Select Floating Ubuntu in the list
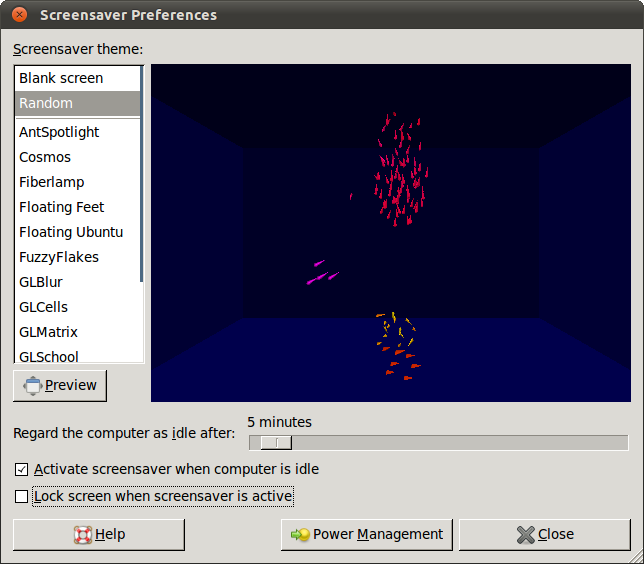 [x=71, y=232]
